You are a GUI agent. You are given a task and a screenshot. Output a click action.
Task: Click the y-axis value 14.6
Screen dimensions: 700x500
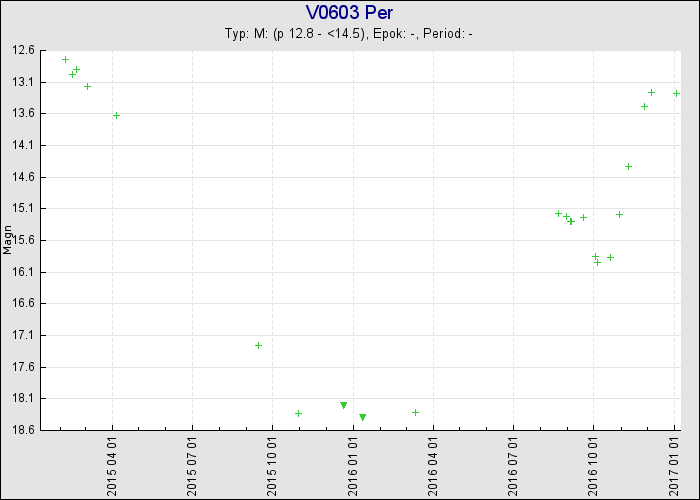pos(23,177)
